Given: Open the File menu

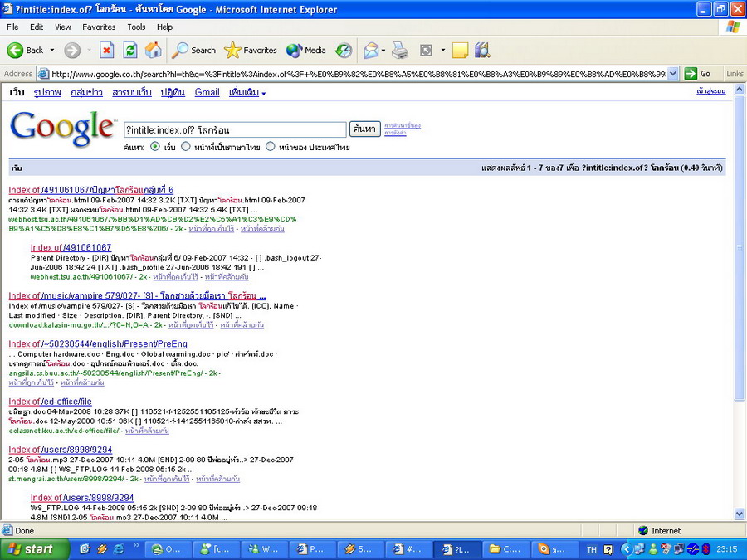Looking at the screenshot, I should [12, 27].
